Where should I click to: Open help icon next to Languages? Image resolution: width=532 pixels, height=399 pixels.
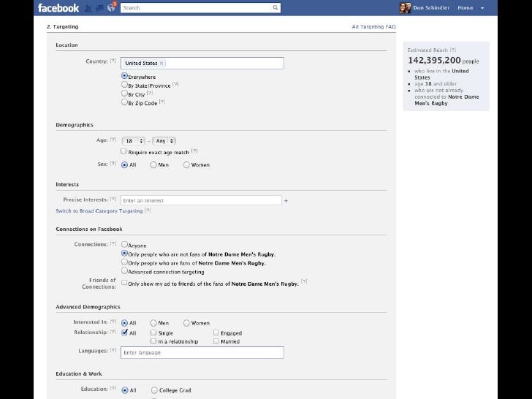[x=113, y=350]
